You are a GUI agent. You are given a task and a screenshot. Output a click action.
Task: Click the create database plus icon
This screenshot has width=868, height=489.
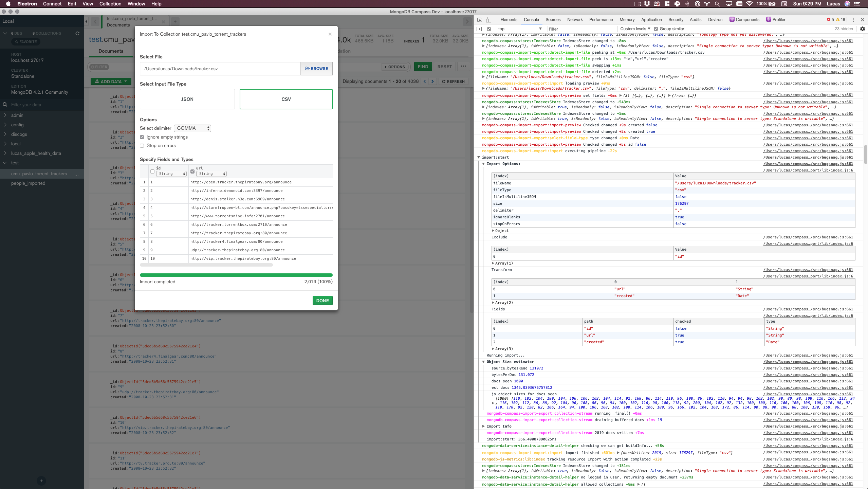(41, 481)
